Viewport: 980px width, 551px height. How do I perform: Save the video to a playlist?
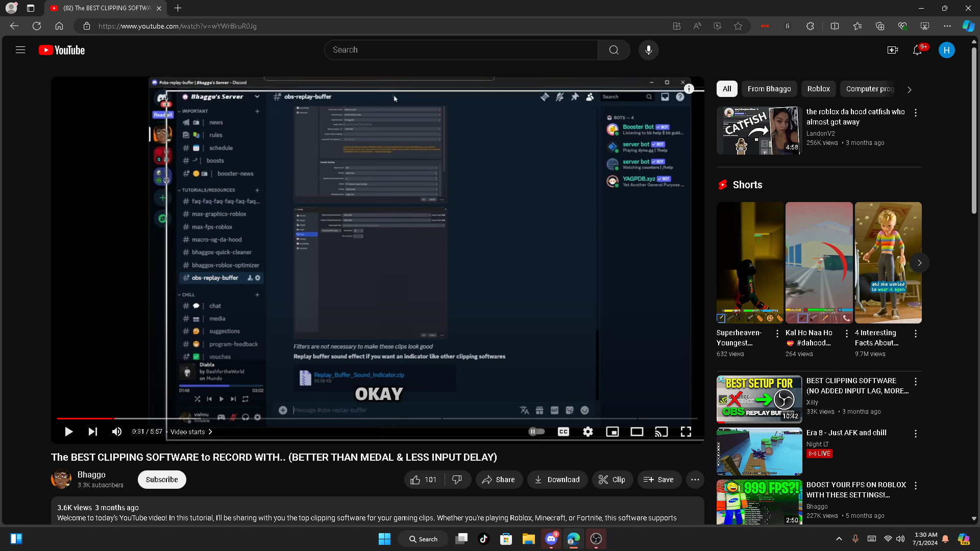click(659, 480)
